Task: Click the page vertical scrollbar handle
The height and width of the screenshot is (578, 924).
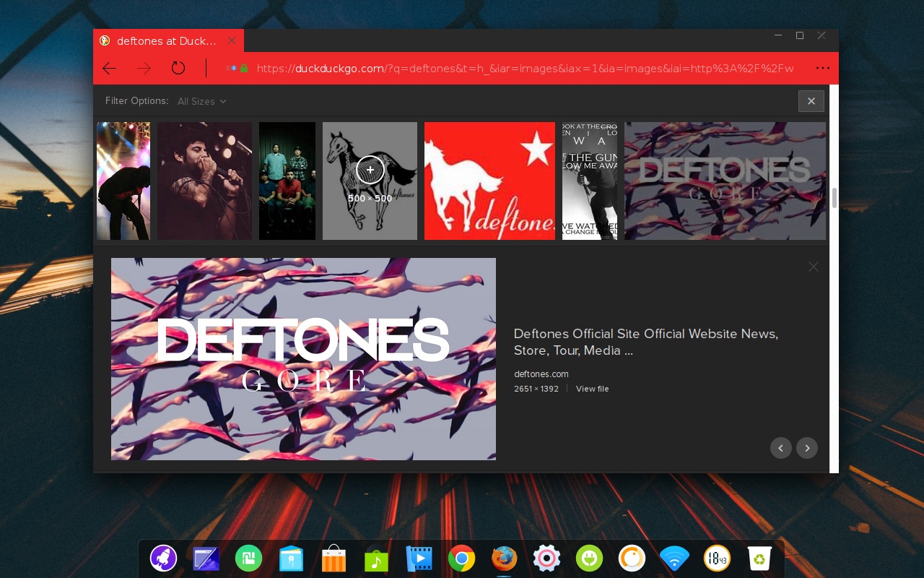Action: [834, 198]
